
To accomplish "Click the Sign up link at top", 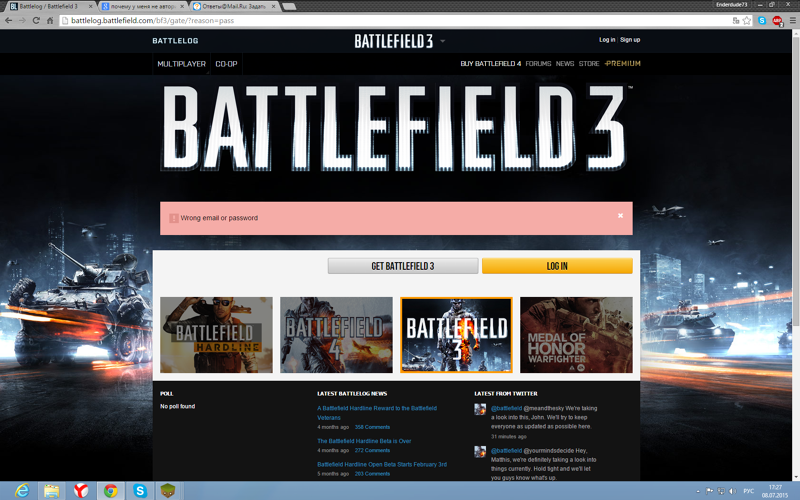I will pyautogui.click(x=630, y=40).
